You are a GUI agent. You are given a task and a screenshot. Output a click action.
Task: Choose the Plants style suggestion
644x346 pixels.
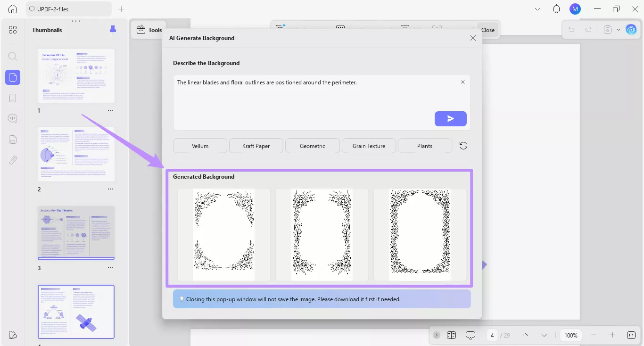click(425, 146)
